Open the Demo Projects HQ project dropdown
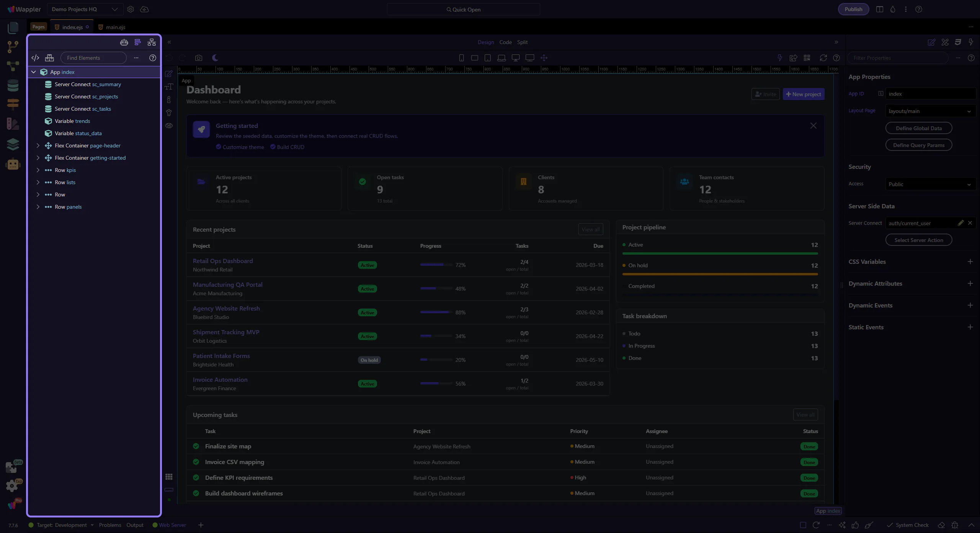Image resolution: width=980 pixels, height=533 pixels. (85, 9)
